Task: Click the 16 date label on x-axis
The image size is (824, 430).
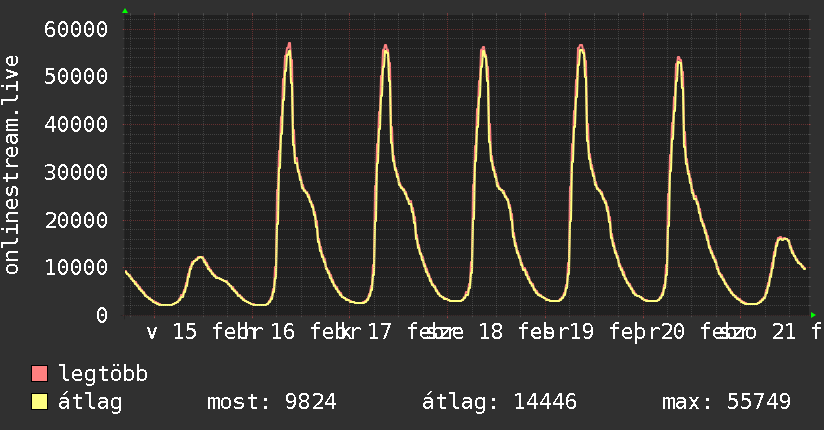Action: click(283, 332)
